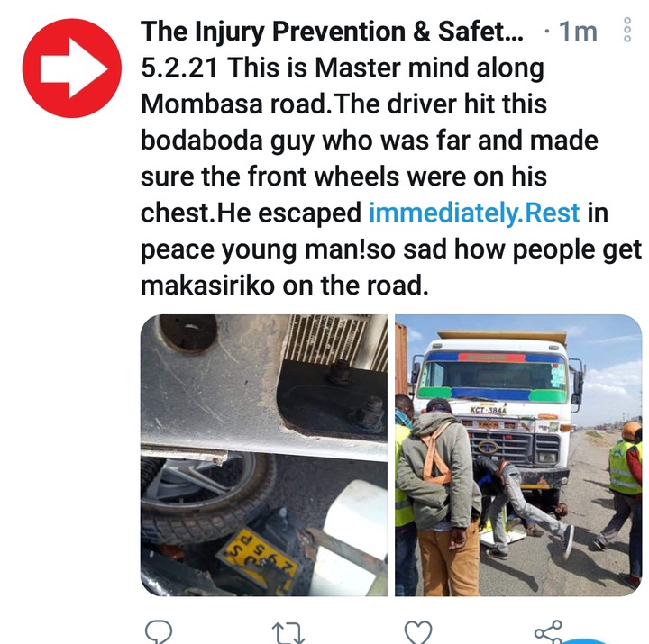Follow the blue immediately.Rest hyperlink
This screenshot has width=649, height=644.
[x=474, y=213]
